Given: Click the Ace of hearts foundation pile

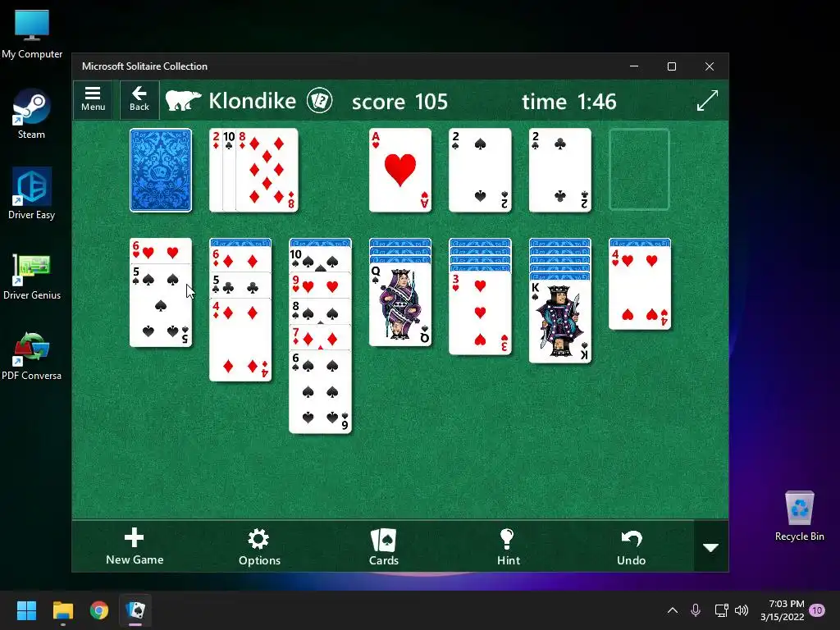Looking at the screenshot, I should (x=400, y=170).
